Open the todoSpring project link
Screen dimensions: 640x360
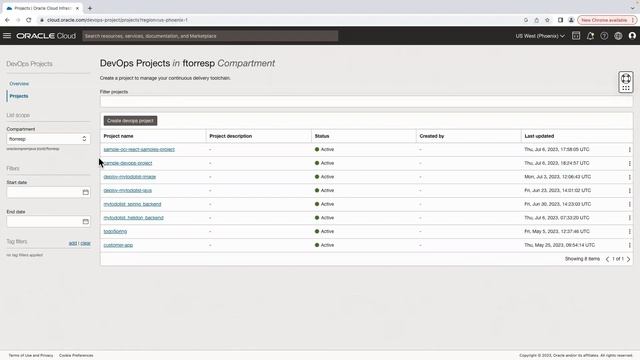[x=115, y=231]
